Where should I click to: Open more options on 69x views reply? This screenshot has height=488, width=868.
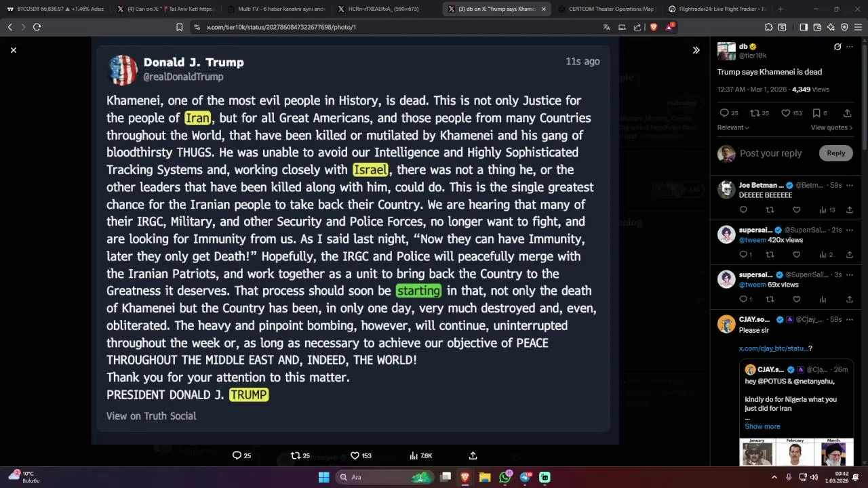point(850,274)
